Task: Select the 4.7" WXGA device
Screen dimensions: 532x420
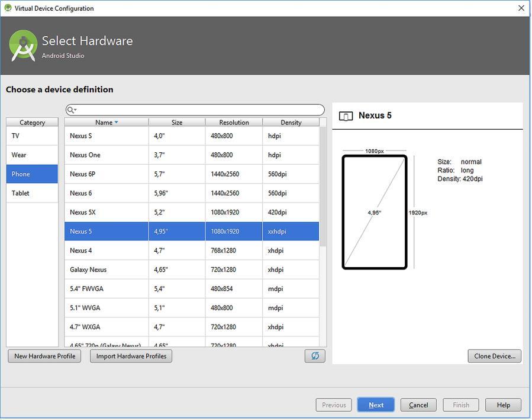Action: pyautogui.click(x=192, y=326)
